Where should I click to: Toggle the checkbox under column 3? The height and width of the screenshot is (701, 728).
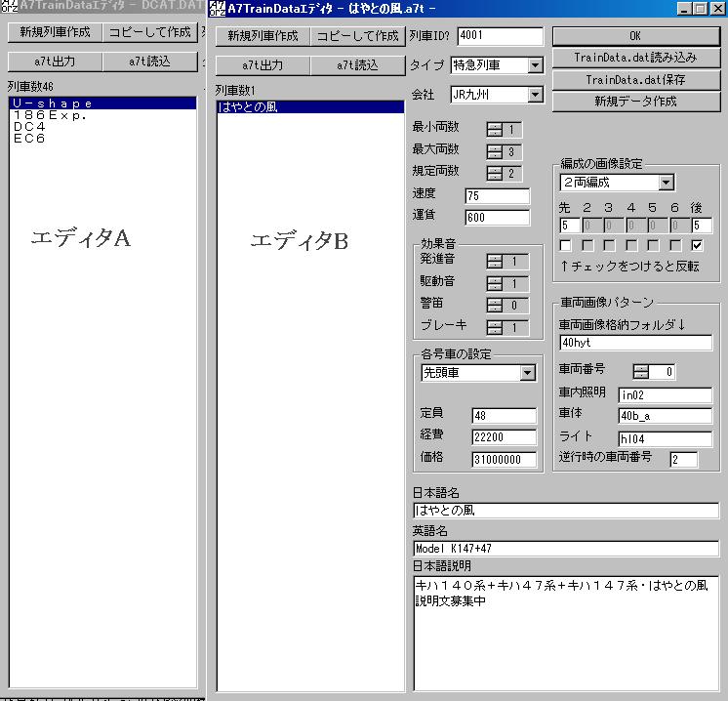(x=610, y=245)
